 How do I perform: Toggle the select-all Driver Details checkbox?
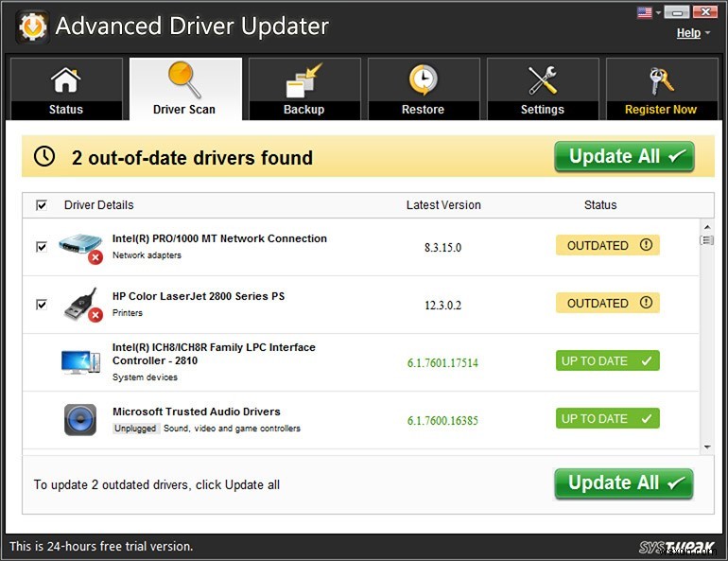[42, 204]
